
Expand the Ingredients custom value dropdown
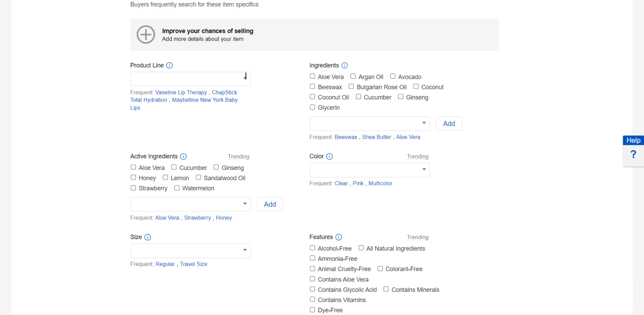click(x=369, y=123)
